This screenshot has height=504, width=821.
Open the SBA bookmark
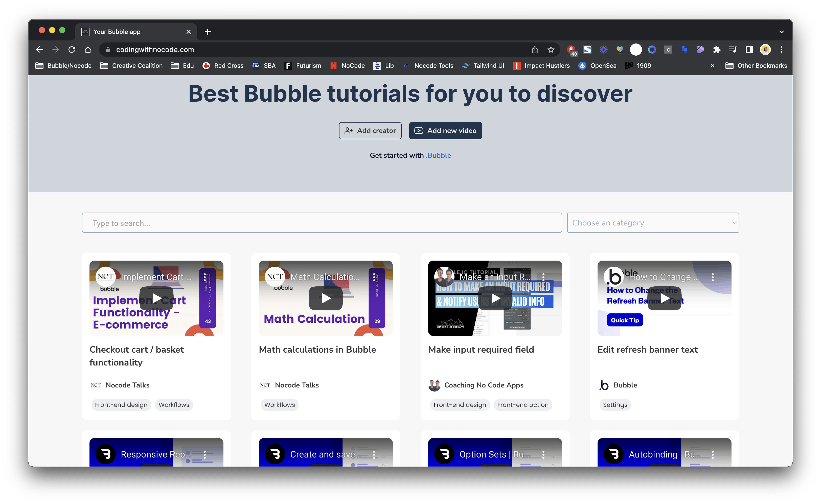tap(264, 66)
